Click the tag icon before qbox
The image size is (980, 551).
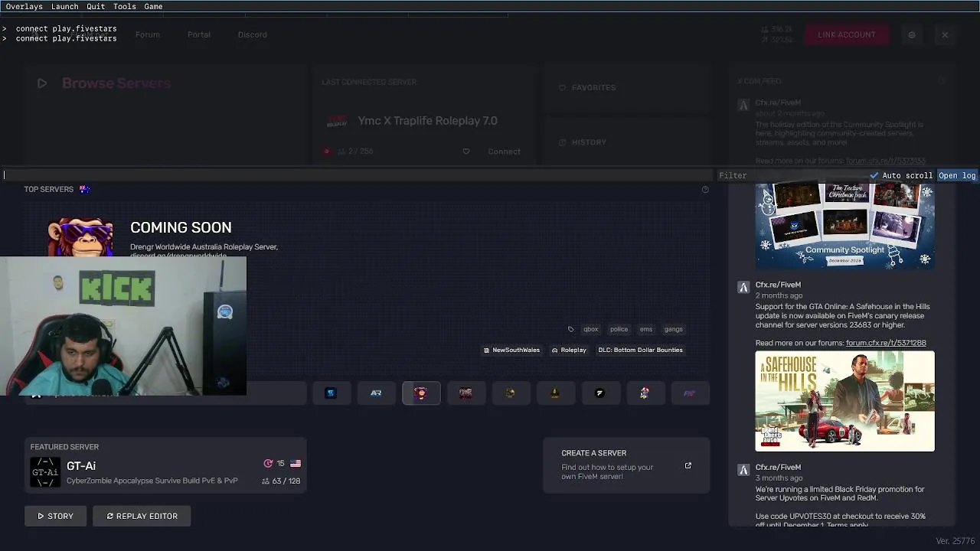click(570, 329)
